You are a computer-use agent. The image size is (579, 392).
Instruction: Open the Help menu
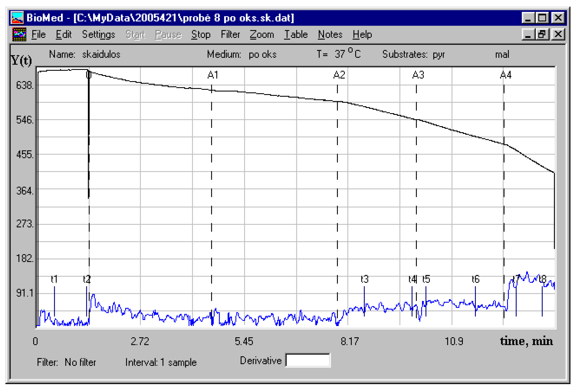[x=362, y=34]
